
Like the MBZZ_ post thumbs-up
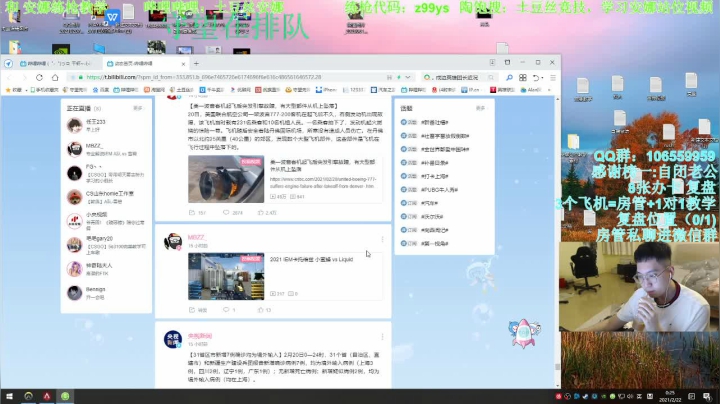(x=260, y=310)
